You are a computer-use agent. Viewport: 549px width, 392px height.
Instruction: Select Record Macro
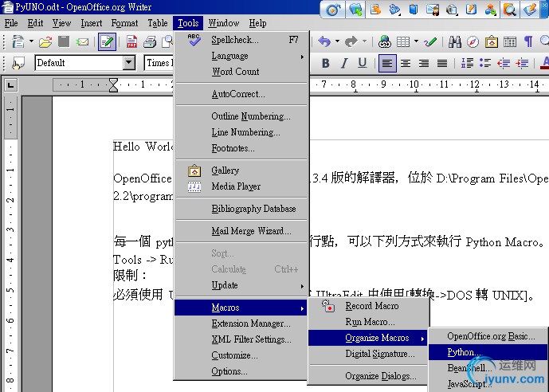pos(368,306)
